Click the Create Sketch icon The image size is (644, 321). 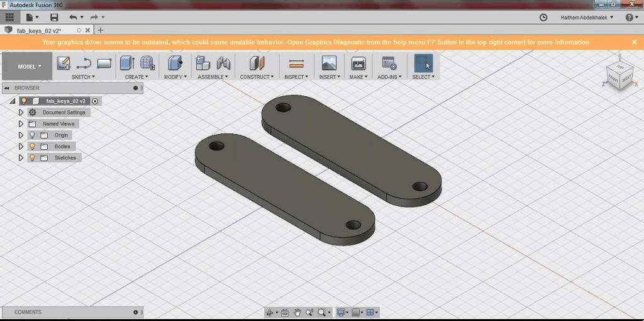point(64,63)
